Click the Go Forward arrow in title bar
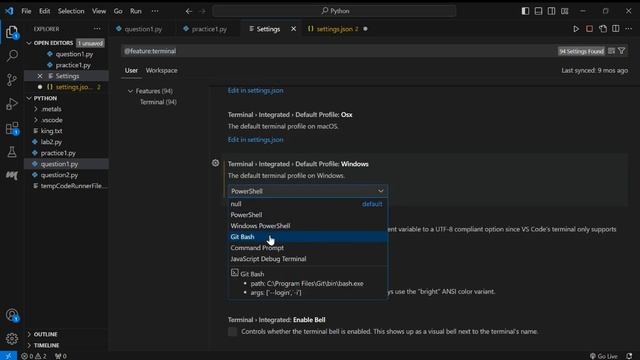The width and height of the screenshot is (640, 360). pos(203,11)
